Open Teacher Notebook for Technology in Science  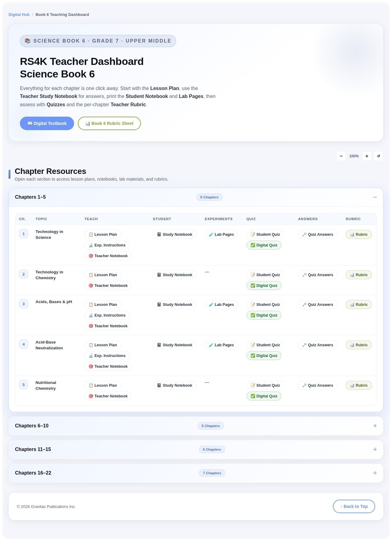coord(108,256)
